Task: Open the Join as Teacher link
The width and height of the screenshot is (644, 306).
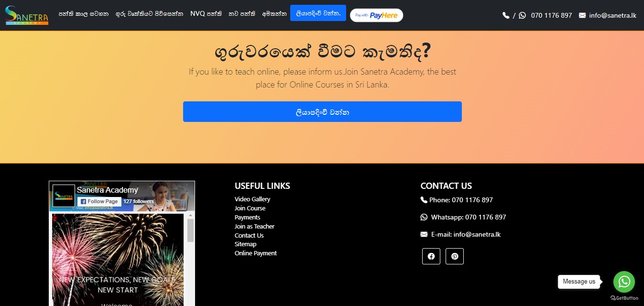Action: click(x=254, y=226)
